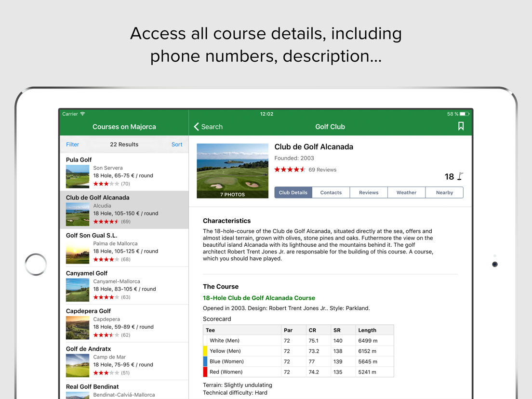532x399 pixels.
Task: Tap the Canyamel Golf thumbnail photo
Action: pyautogui.click(x=78, y=290)
